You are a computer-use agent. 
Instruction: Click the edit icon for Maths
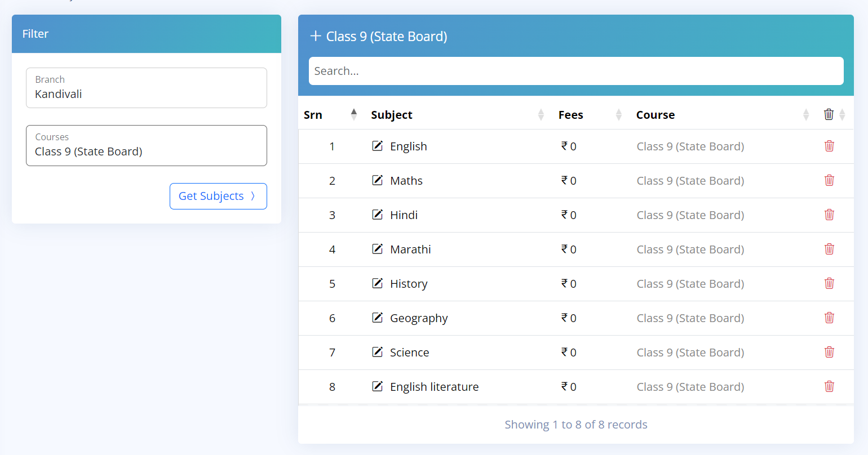tap(378, 180)
